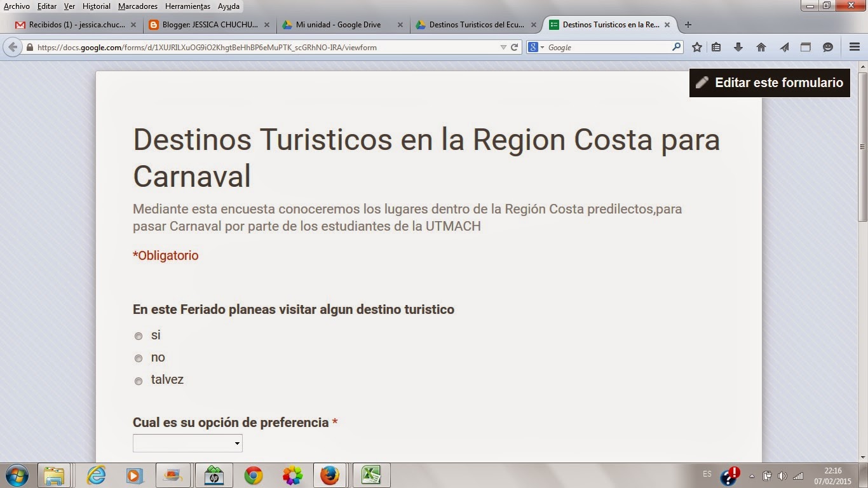
Task: Click the *Obligatorio text
Action: (165, 255)
